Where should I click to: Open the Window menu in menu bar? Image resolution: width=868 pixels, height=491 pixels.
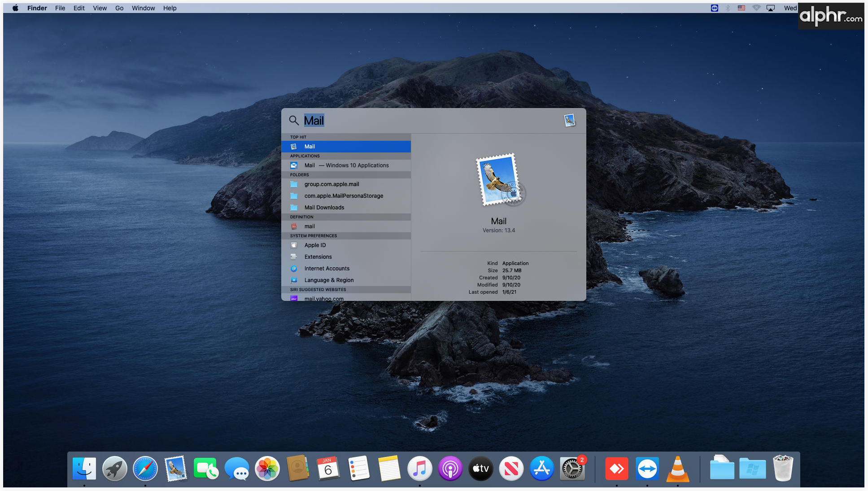click(x=143, y=8)
